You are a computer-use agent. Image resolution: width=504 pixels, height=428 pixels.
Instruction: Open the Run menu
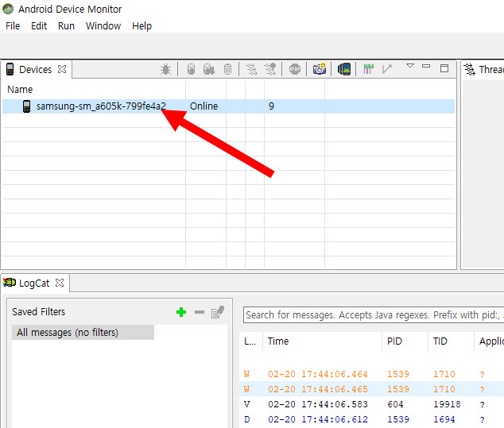pyautogui.click(x=66, y=25)
